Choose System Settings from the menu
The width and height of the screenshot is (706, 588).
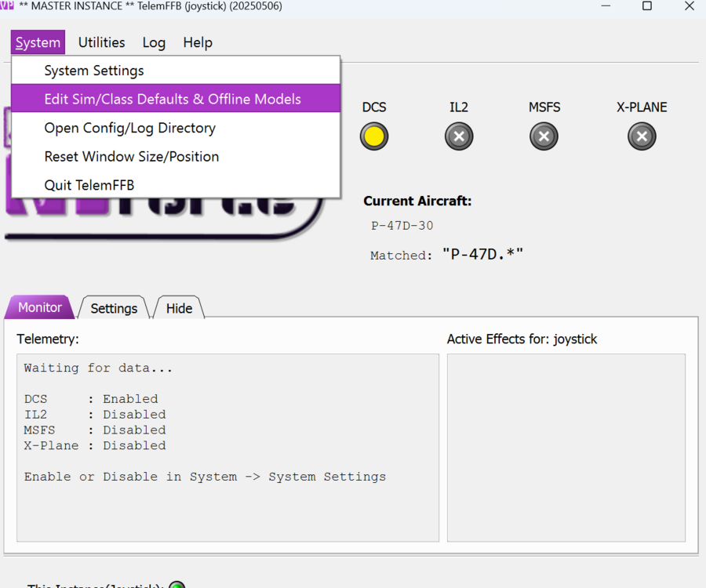176,71
